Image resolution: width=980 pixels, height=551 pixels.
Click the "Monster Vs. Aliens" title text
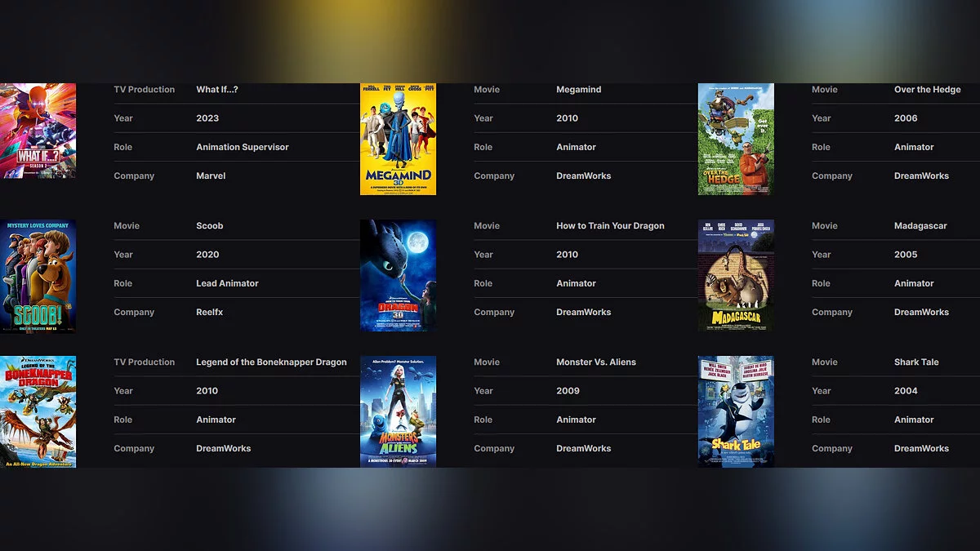[595, 362]
